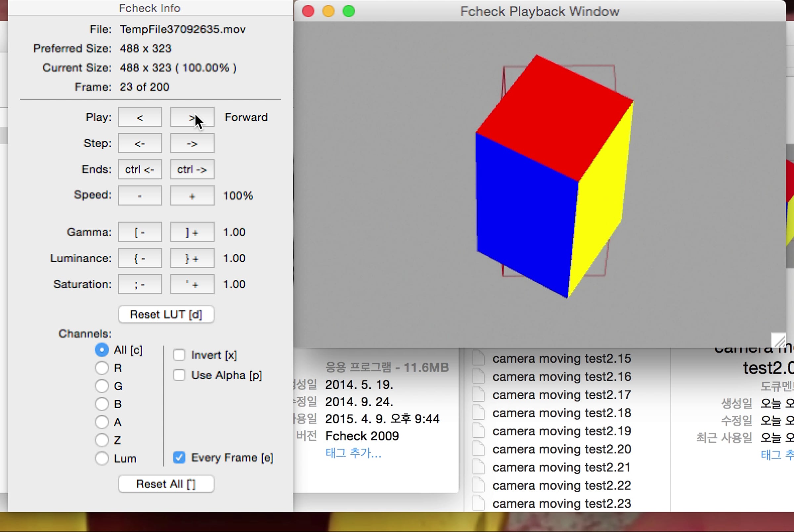The height and width of the screenshot is (532, 794).
Task: Increase playback speed with plus button
Action: [192, 196]
